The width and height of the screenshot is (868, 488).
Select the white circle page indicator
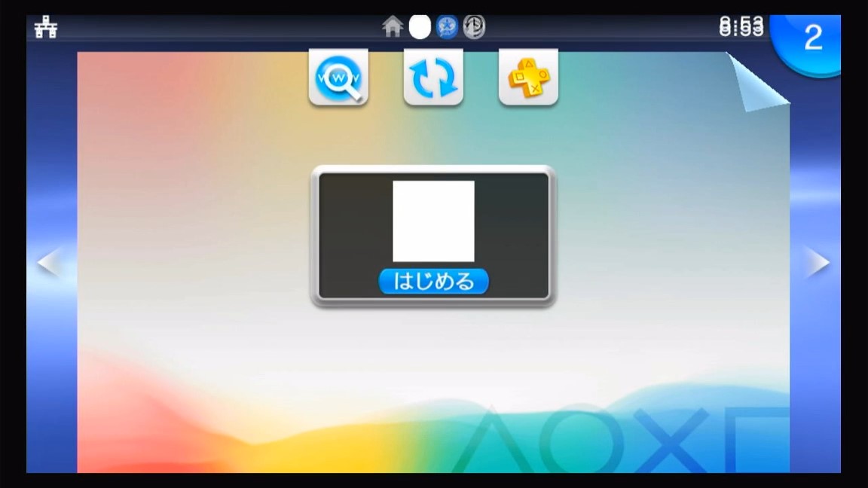tap(420, 27)
